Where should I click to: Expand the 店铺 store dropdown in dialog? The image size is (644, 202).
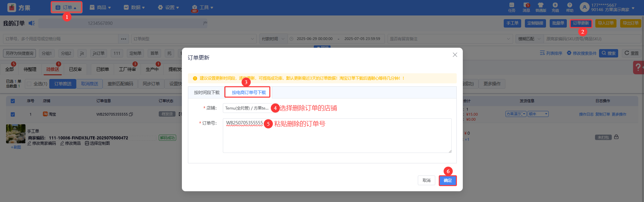[247, 108]
